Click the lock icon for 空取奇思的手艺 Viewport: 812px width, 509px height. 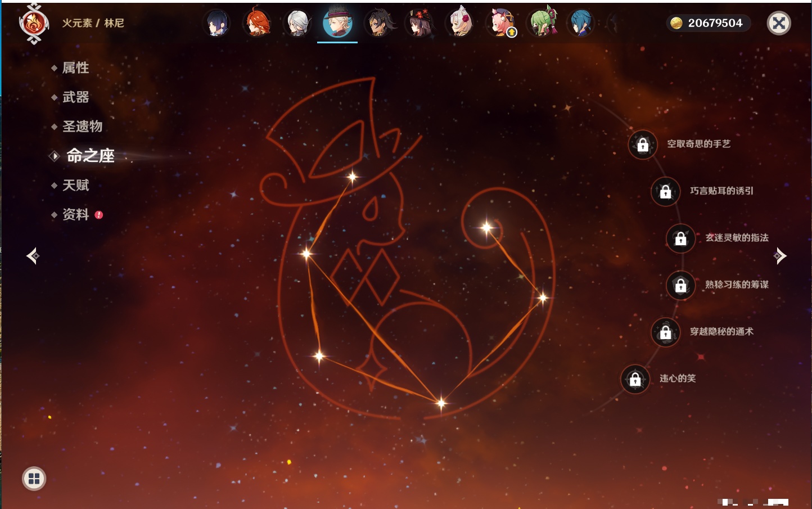point(643,145)
